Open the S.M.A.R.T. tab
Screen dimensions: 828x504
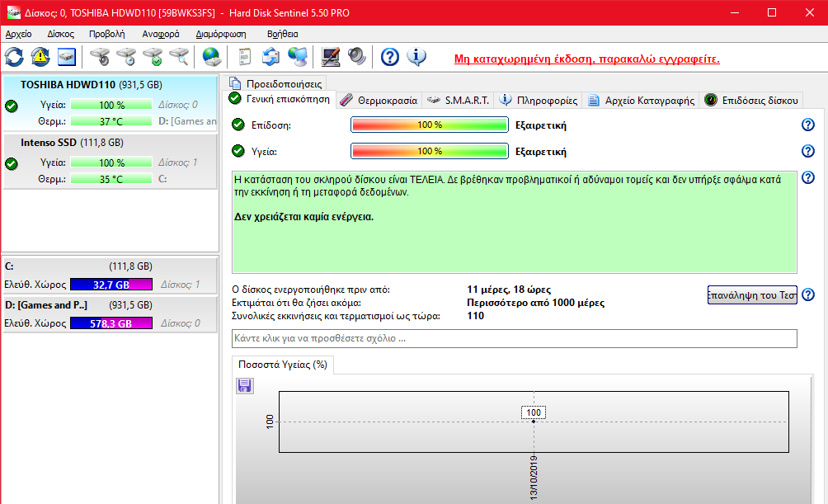459,101
